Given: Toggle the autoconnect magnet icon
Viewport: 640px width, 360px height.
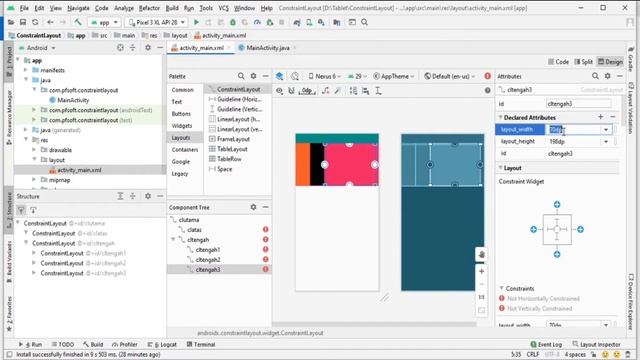Looking at the screenshot, I should (x=291, y=91).
